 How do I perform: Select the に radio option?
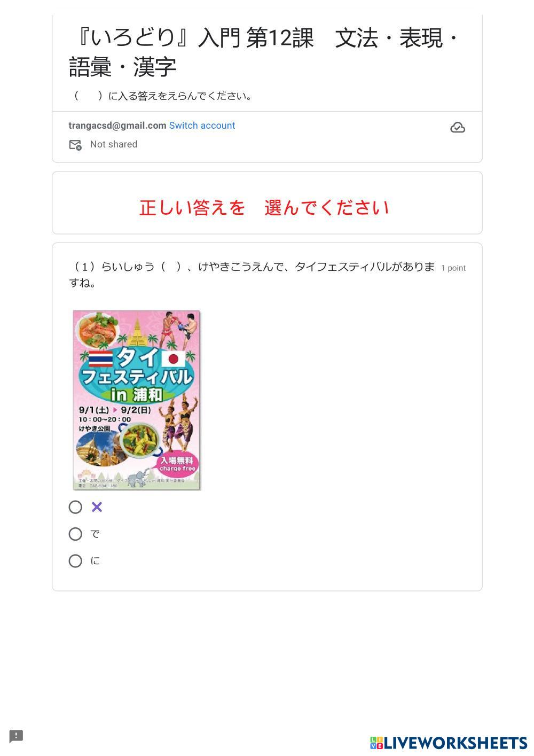pos(75,560)
